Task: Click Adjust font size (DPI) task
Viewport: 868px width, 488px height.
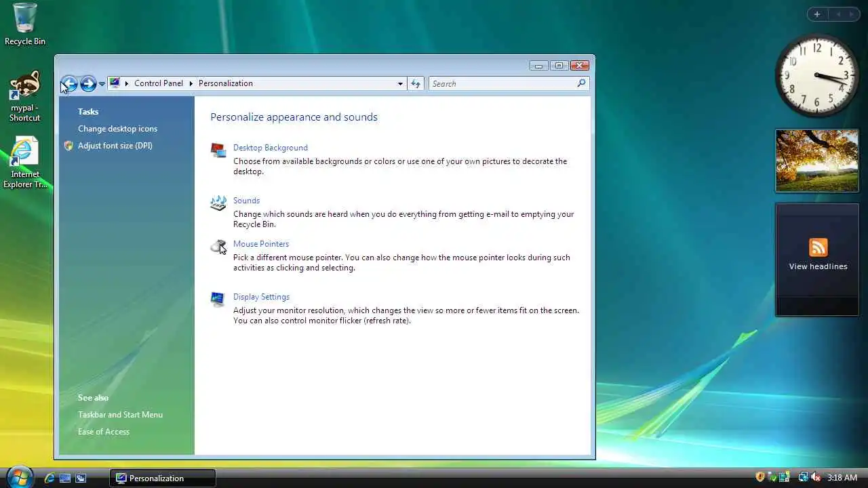Action: point(115,146)
